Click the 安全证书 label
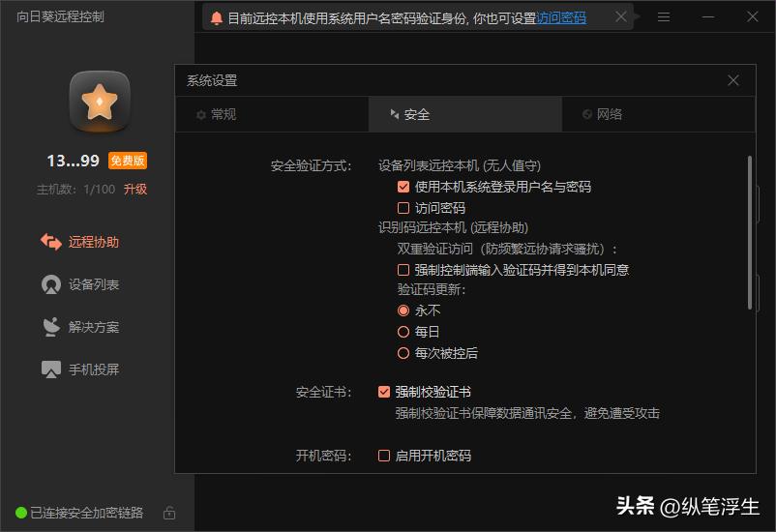 (x=324, y=393)
